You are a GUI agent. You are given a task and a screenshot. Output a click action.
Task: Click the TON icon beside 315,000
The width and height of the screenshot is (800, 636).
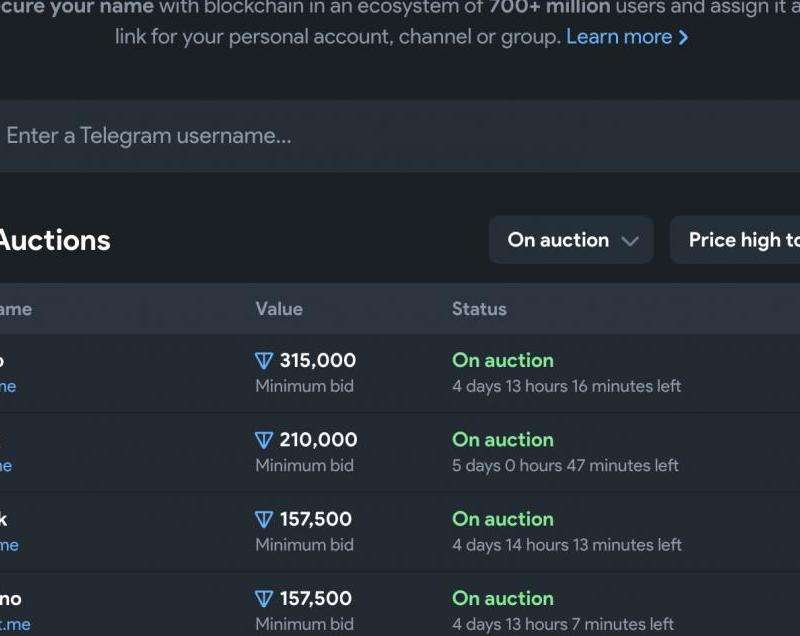pos(264,361)
